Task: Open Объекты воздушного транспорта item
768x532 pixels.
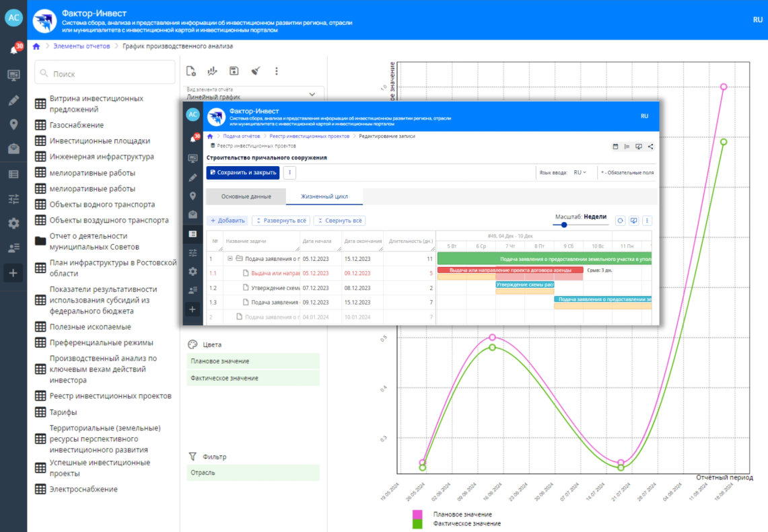Action: point(109,220)
